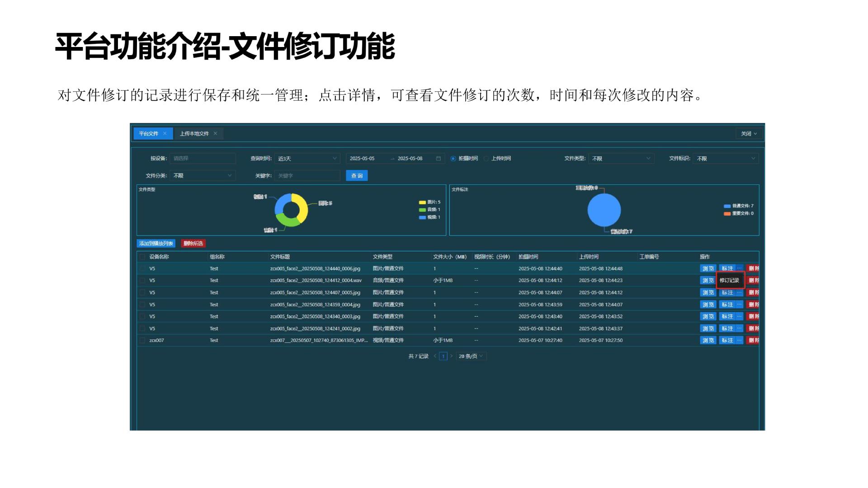Go to previous page arrow in pagination

pyautogui.click(x=435, y=356)
